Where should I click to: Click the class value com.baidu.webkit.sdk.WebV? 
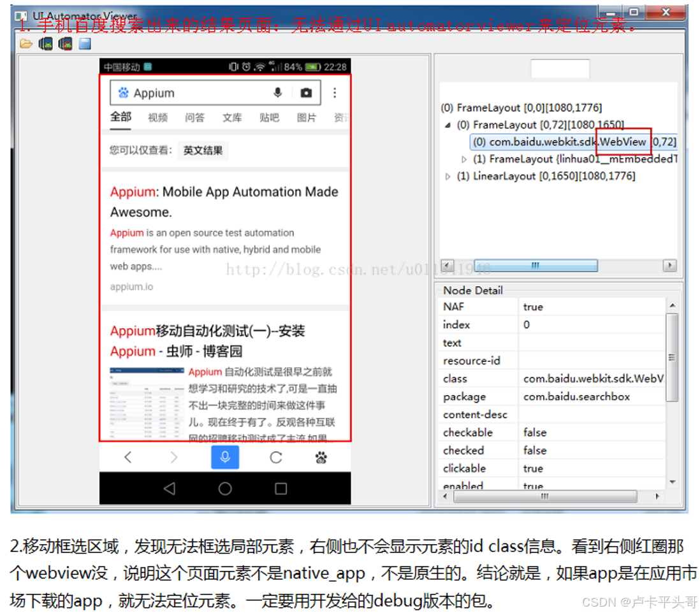(592, 379)
